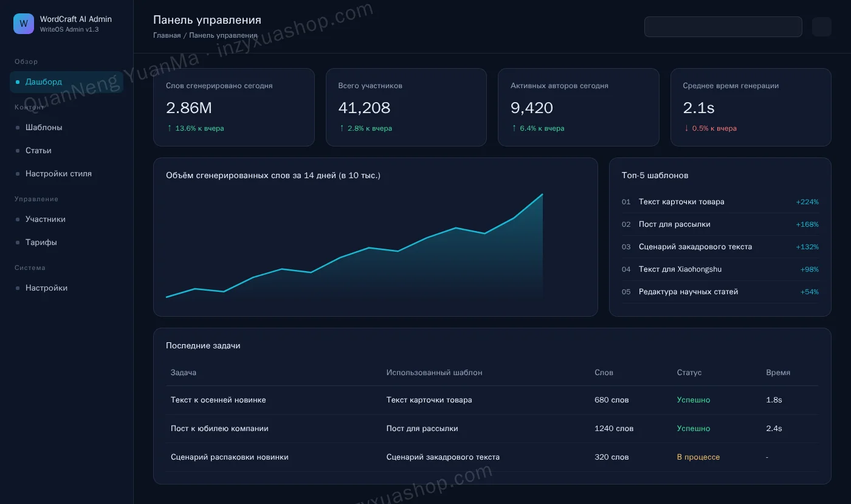The image size is (851, 504).
Task: Open the Дашборд sidebar item
Action: [66, 82]
